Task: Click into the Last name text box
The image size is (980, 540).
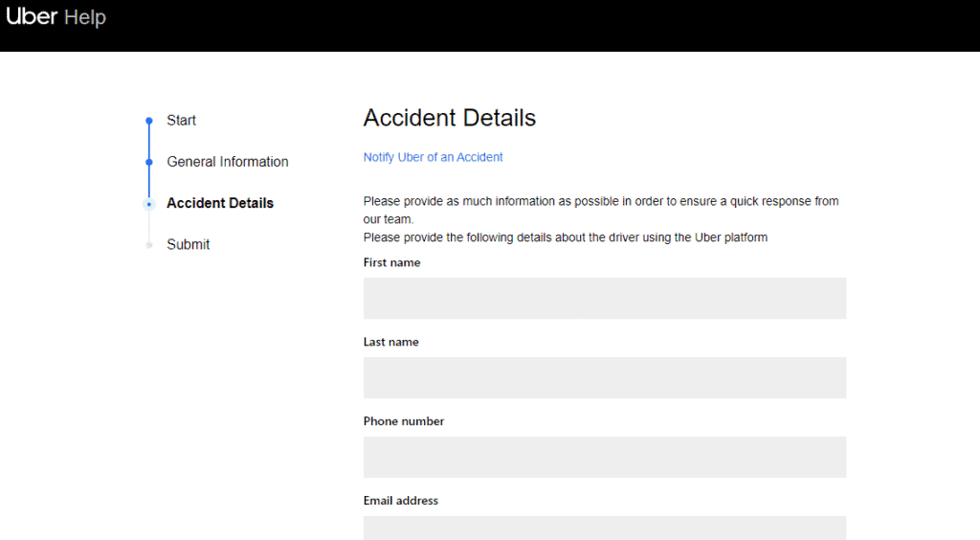Action: [x=604, y=377]
